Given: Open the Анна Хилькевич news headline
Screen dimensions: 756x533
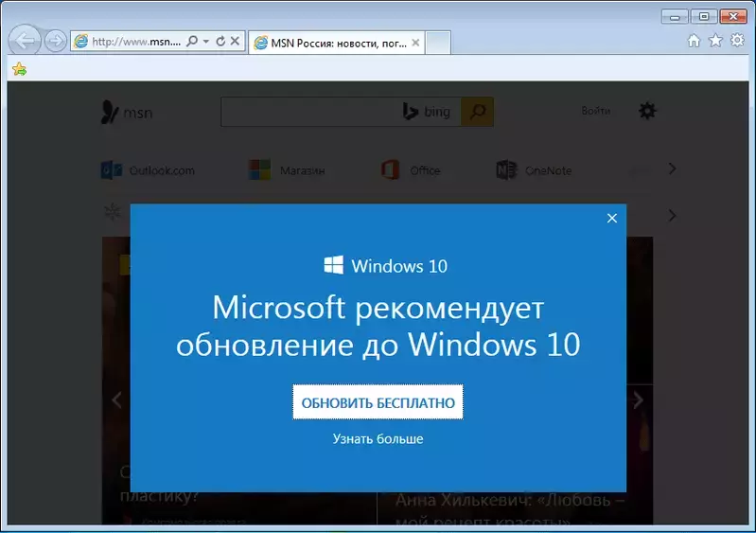Looking at the screenshot, I should [x=510, y=508].
